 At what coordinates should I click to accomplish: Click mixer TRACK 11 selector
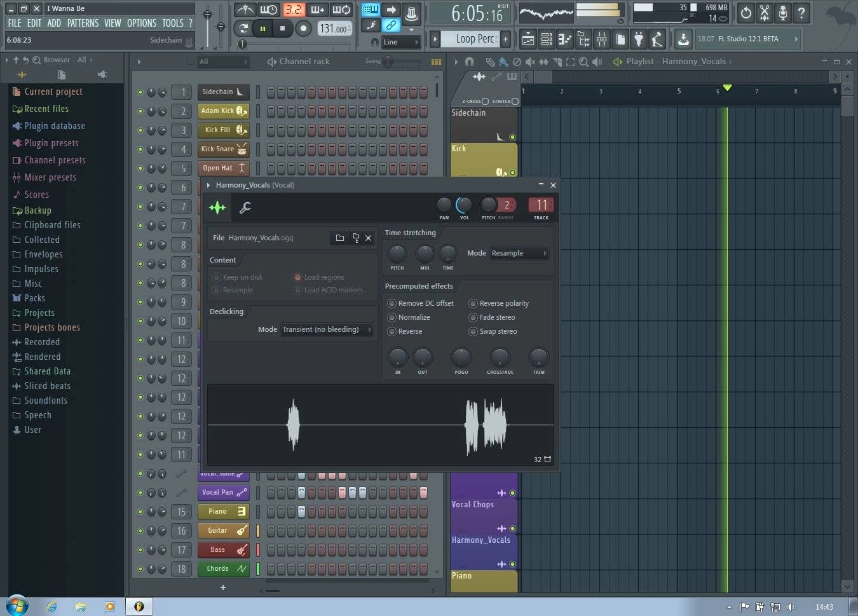click(x=541, y=205)
